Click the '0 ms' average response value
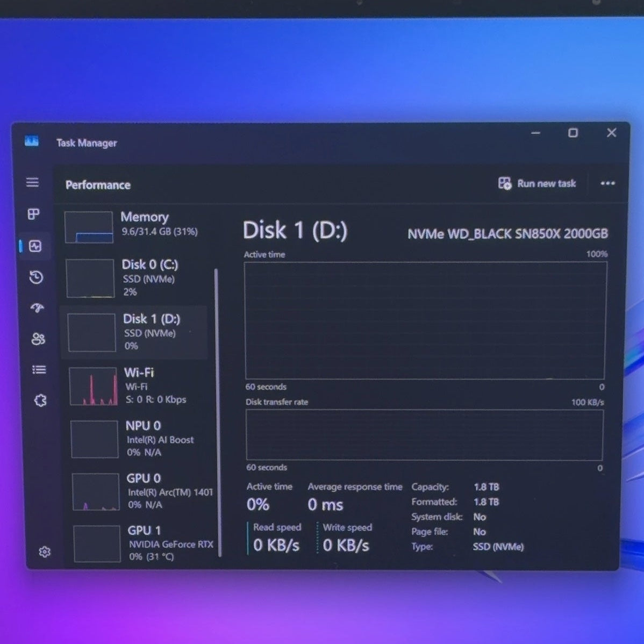 (x=325, y=505)
